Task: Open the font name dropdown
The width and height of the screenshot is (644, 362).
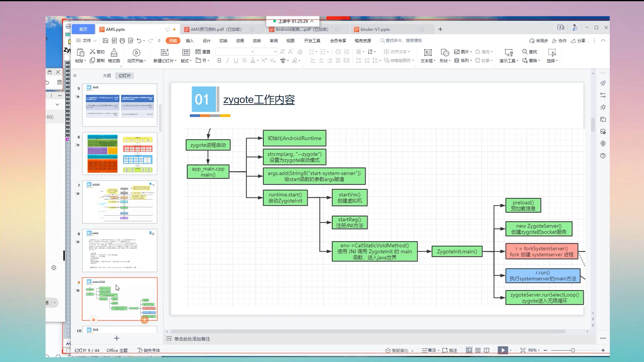Action: [x=252, y=52]
